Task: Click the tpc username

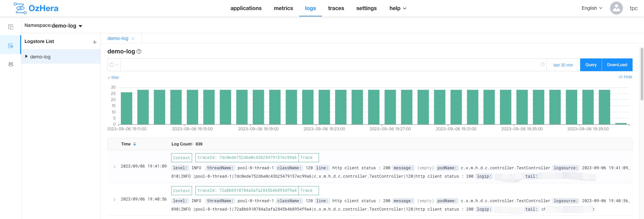Action: pos(634,8)
